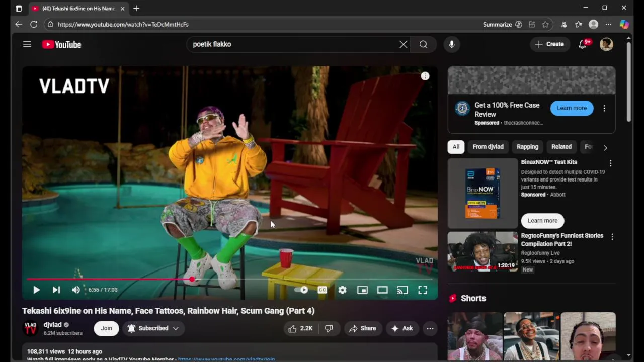Click Learn more on Free Case Review ad
The image size is (644, 362).
pos(572,108)
